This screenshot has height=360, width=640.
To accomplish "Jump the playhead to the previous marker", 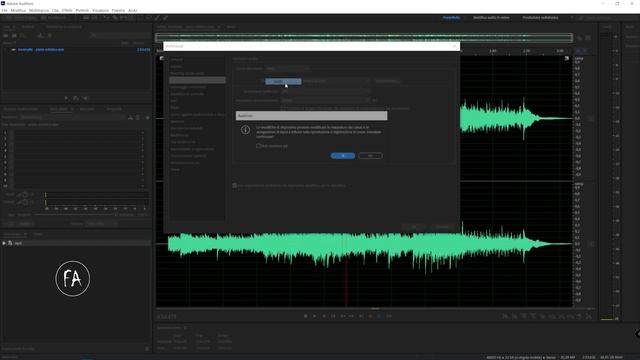I will point(333,316).
